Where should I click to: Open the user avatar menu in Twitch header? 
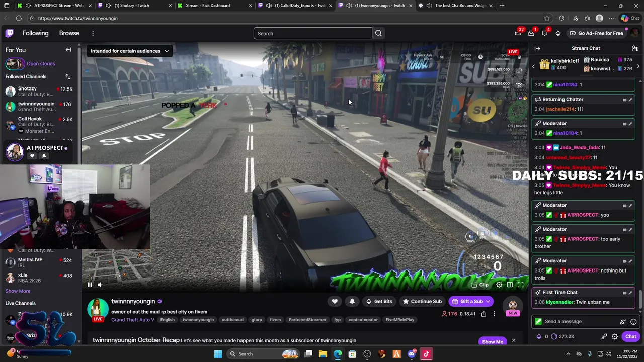click(x=635, y=33)
